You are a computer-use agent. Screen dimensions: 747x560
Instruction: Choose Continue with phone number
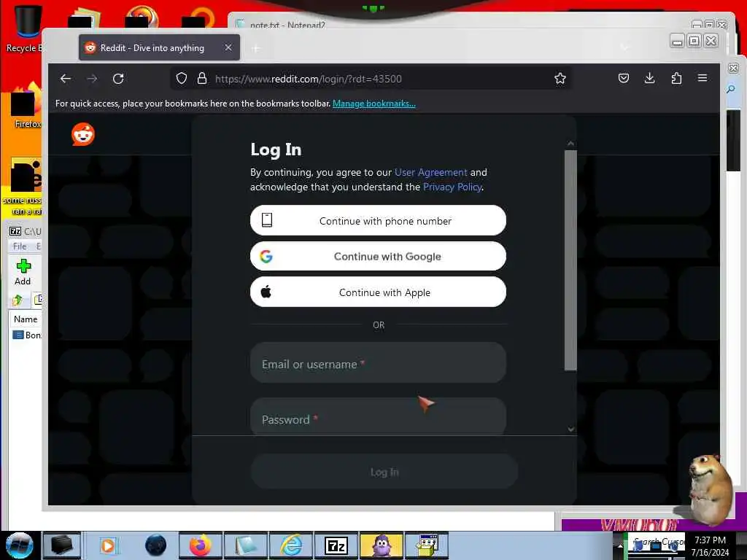coord(379,220)
